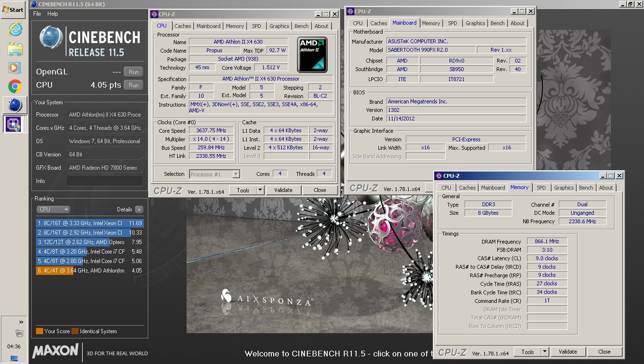Switch to Graphics tab in Mainboard window

point(475,23)
